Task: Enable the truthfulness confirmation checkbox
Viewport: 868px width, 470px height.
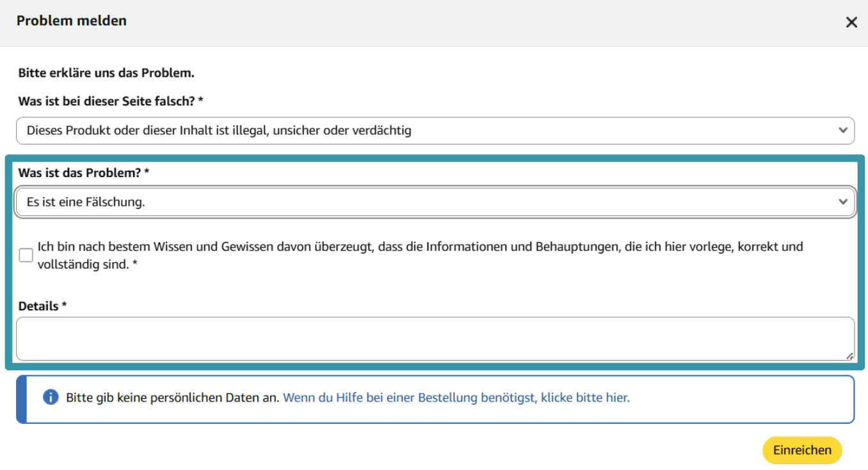Action: [x=26, y=255]
